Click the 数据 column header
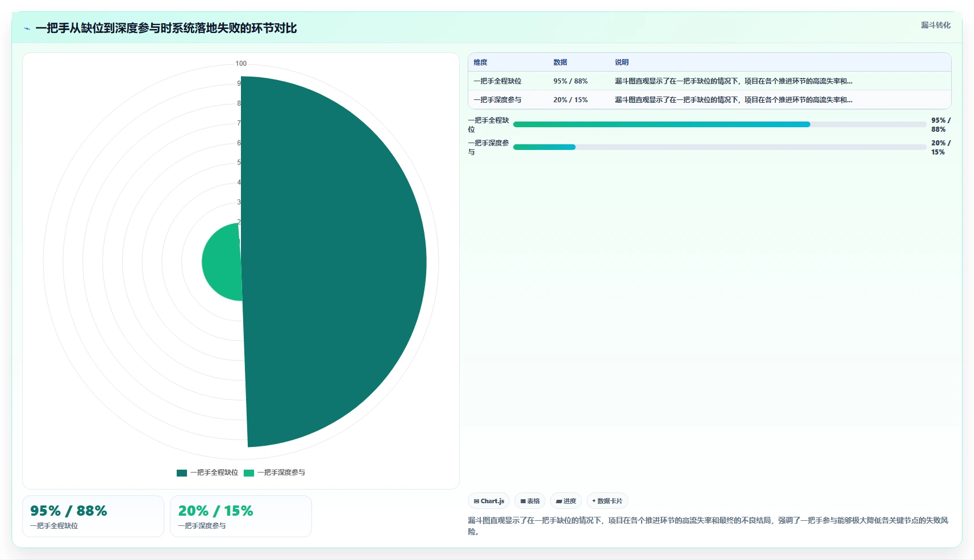This screenshot has height=560, width=974. [560, 62]
